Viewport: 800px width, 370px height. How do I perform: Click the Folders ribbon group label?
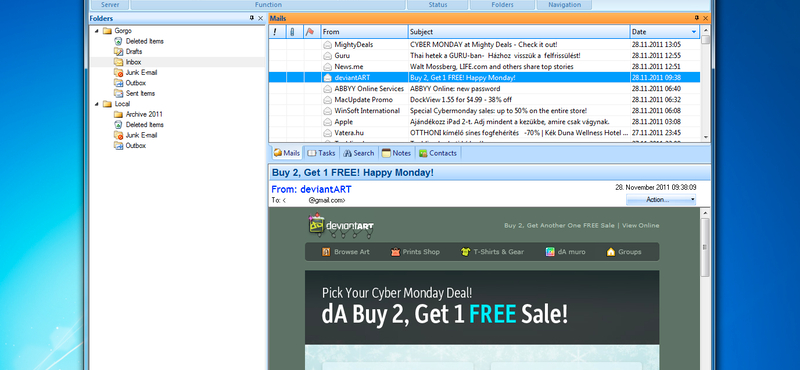click(x=503, y=5)
